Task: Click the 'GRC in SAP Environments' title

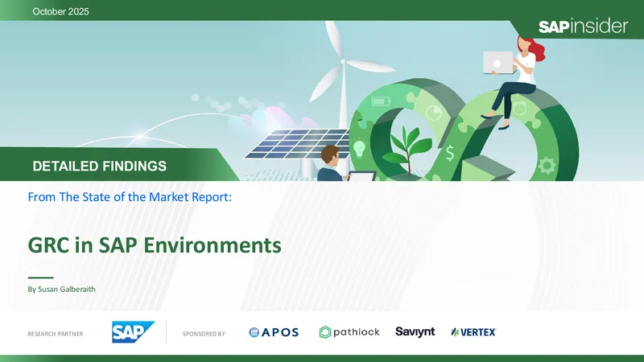Action: click(155, 245)
